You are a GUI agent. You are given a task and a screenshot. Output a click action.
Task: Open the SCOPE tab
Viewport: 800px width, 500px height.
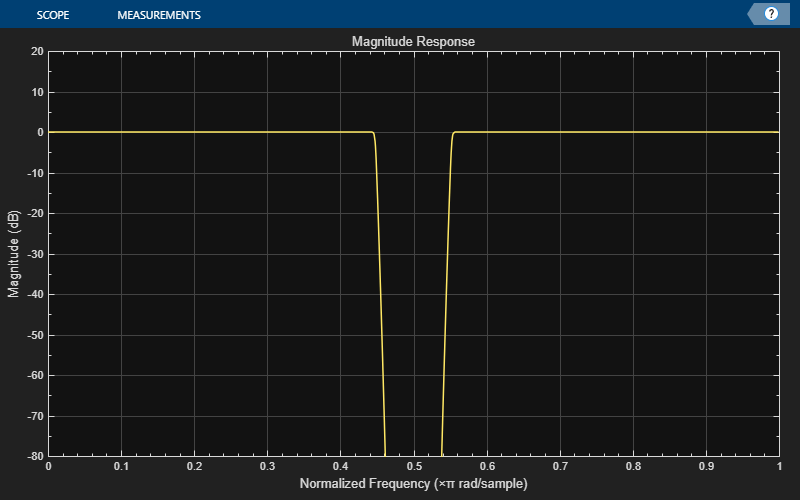[x=52, y=15]
